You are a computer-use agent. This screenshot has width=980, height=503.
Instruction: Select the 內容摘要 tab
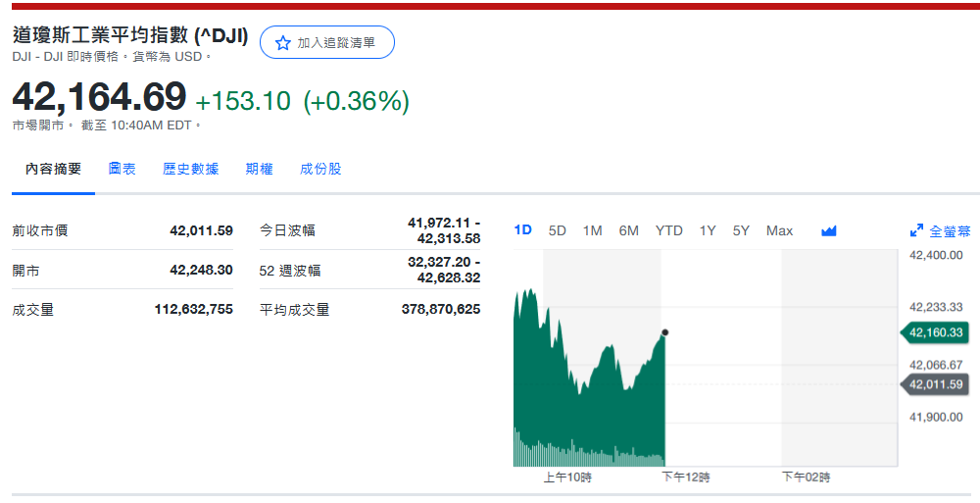point(54,169)
